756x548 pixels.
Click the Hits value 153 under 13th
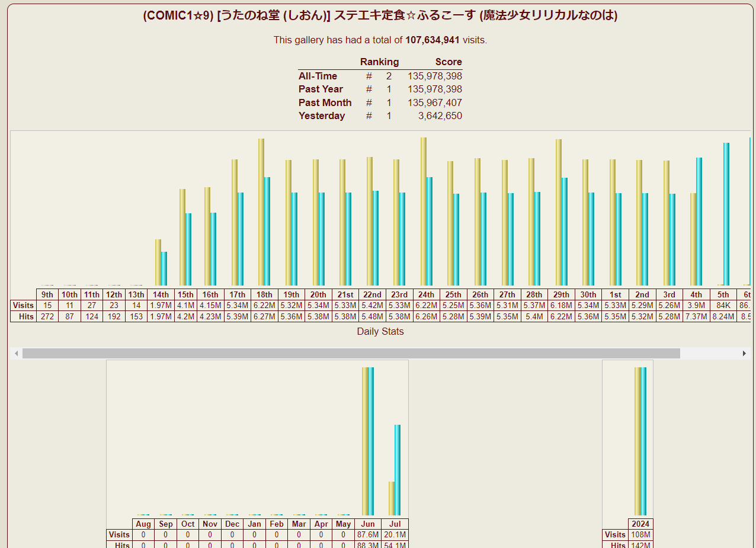pos(136,316)
